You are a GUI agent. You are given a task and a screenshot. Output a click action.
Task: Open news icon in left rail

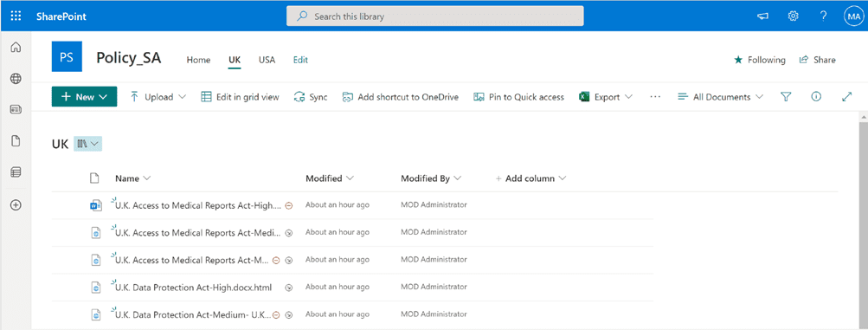(16, 110)
